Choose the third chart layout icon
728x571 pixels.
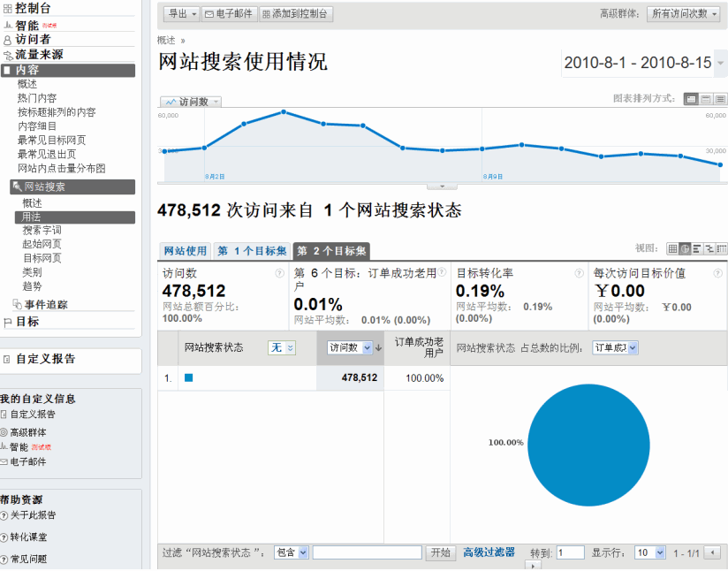pos(720,99)
